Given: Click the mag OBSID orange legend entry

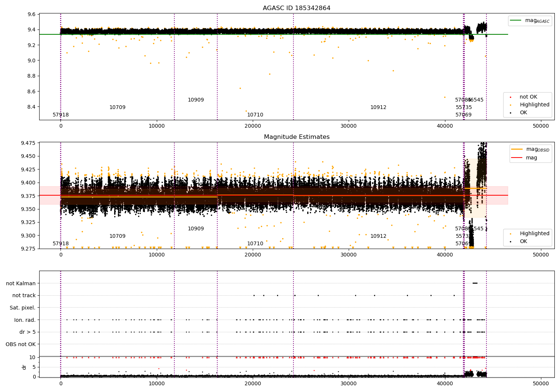Looking at the screenshot, I should (x=530, y=149).
